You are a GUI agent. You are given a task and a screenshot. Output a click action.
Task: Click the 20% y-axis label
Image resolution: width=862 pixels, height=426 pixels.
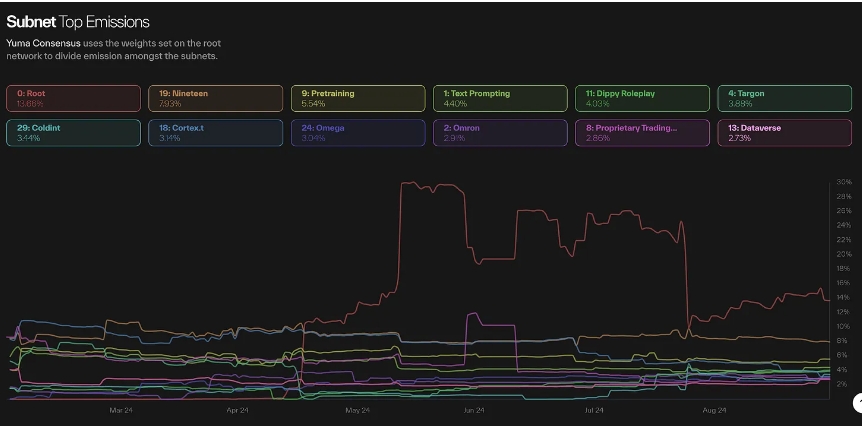844,254
